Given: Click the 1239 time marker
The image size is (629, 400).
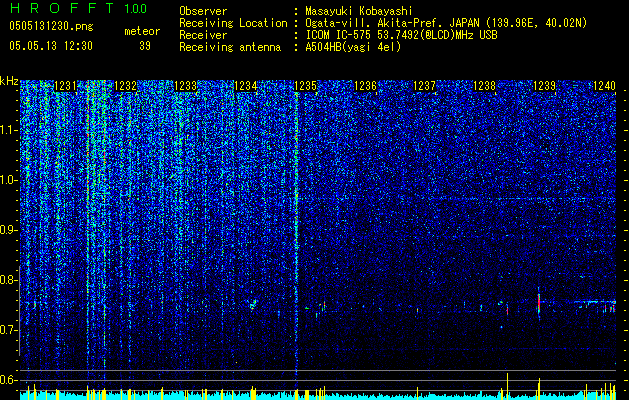Looking at the screenshot, I should (544, 86).
